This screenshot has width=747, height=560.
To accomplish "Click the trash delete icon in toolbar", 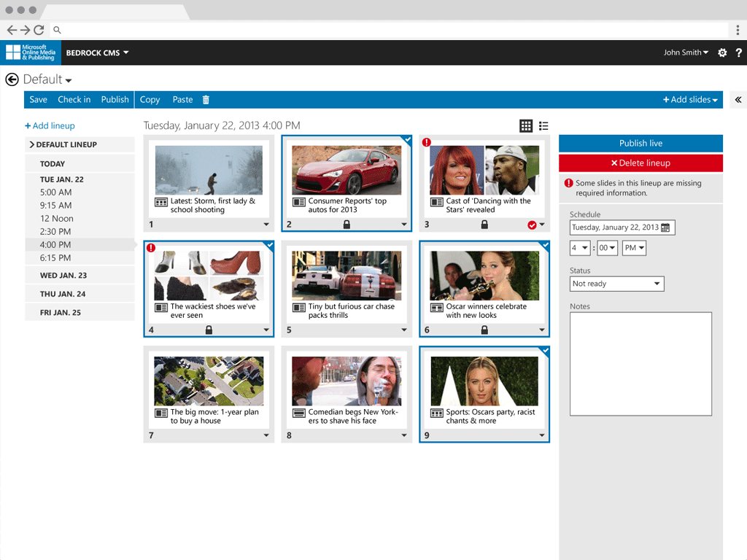I will [x=206, y=100].
